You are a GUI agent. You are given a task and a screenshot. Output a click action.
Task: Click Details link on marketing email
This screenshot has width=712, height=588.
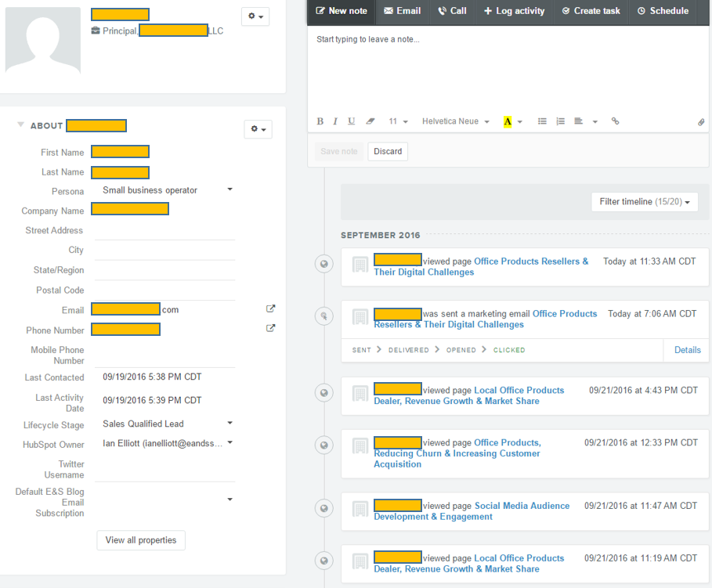pos(687,350)
